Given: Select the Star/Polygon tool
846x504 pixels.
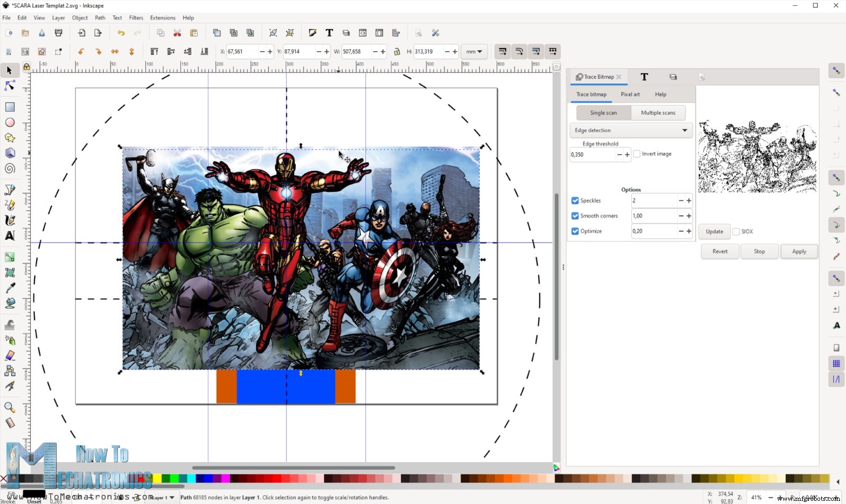Looking at the screenshot, I should tap(10, 138).
